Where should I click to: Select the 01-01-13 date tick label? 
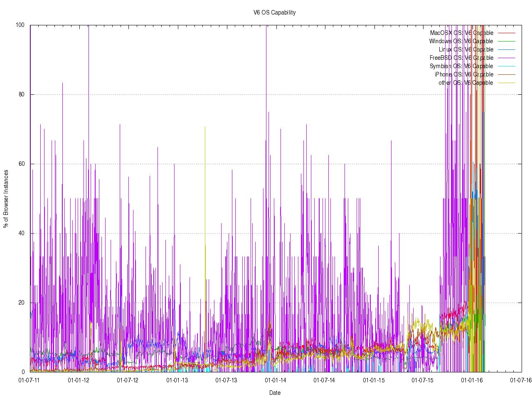click(x=177, y=380)
